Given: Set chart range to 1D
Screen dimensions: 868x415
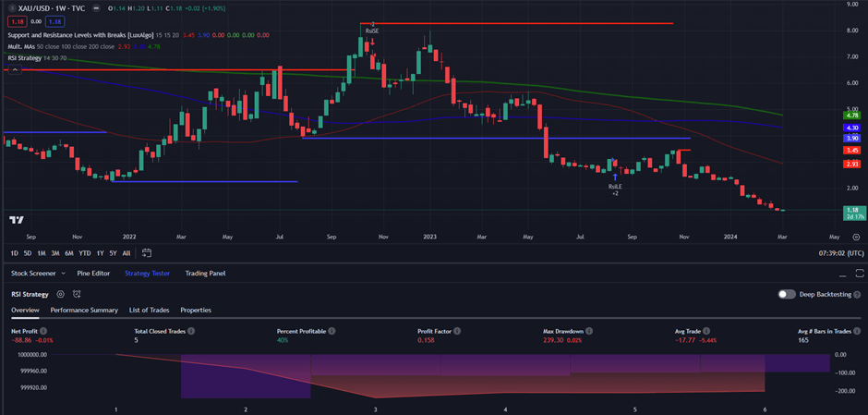Looking at the screenshot, I should 15,253.
